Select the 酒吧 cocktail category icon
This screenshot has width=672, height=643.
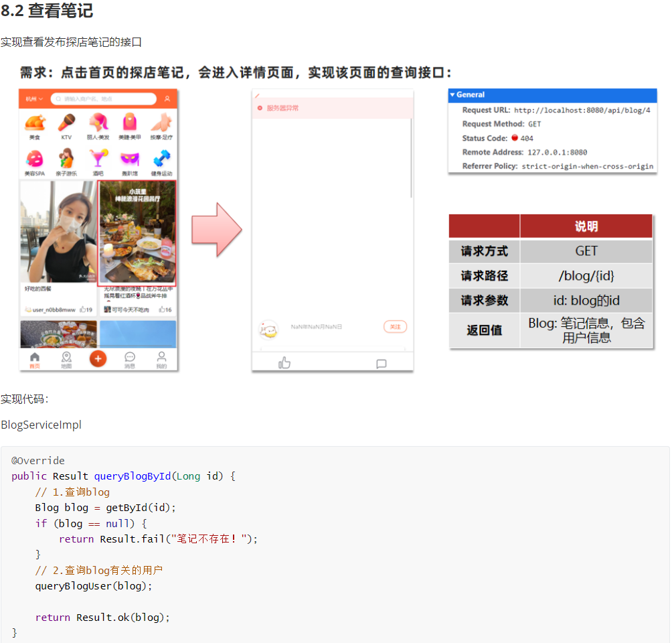tap(98, 159)
